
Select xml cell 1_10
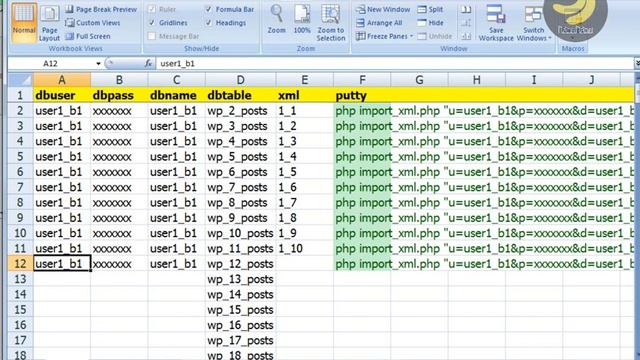point(304,249)
